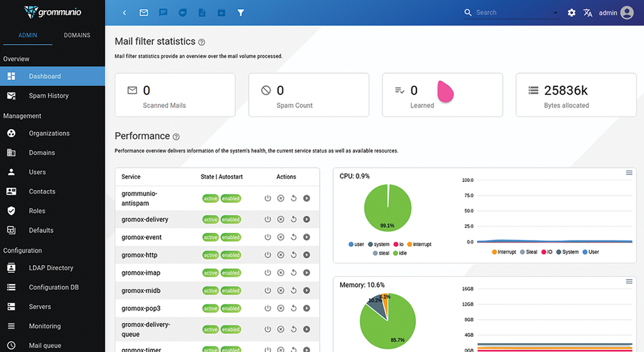Stop grommunio-antispam with the X circle icon
The width and height of the screenshot is (644, 352).
click(280, 198)
